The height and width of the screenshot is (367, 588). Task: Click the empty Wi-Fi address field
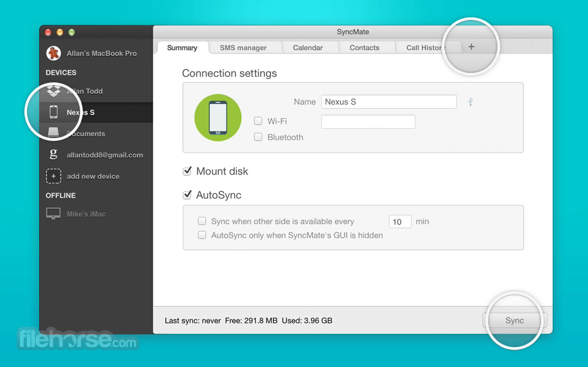tap(368, 122)
